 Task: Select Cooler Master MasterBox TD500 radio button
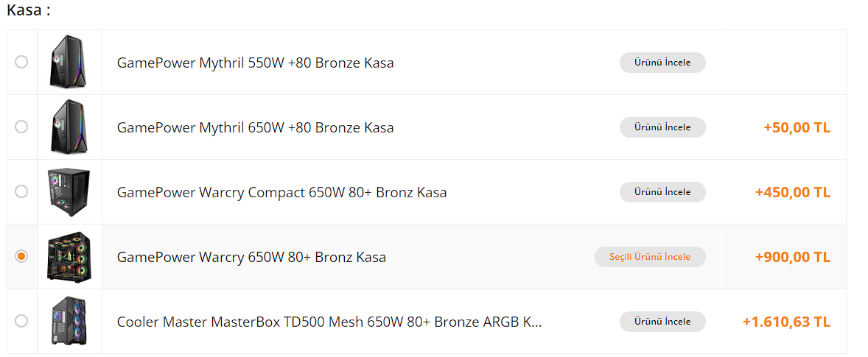click(21, 321)
